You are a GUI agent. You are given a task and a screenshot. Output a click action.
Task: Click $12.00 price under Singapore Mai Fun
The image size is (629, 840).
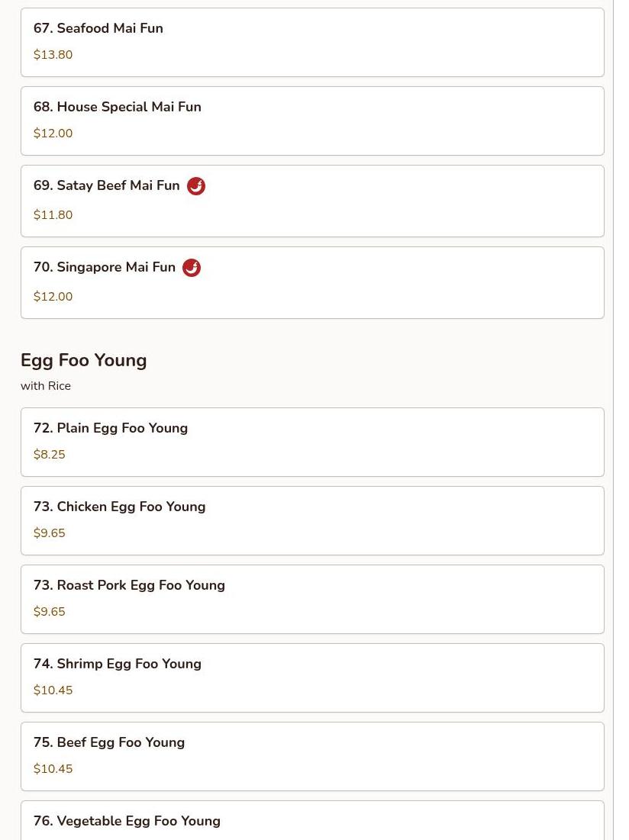pyautogui.click(x=53, y=297)
